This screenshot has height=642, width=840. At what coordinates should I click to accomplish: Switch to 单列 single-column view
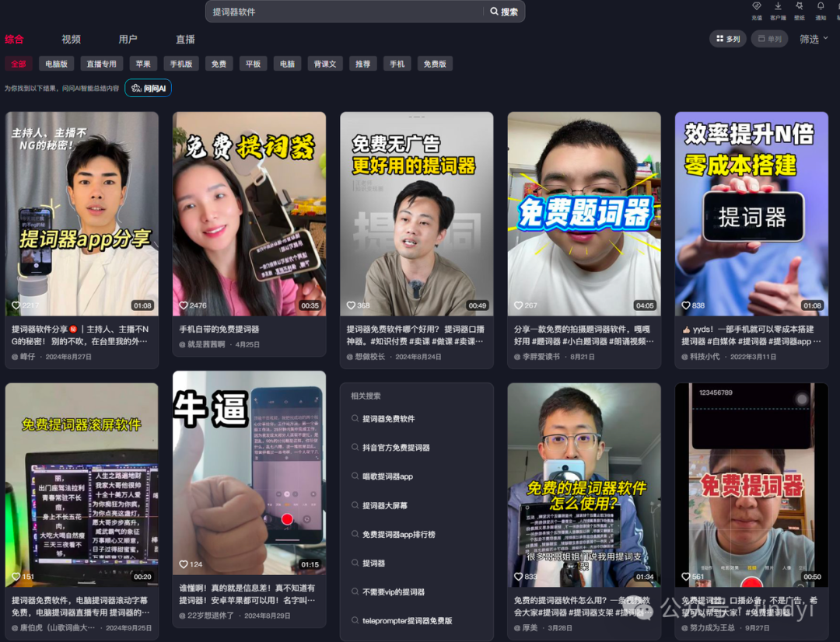pyautogui.click(x=770, y=39)
